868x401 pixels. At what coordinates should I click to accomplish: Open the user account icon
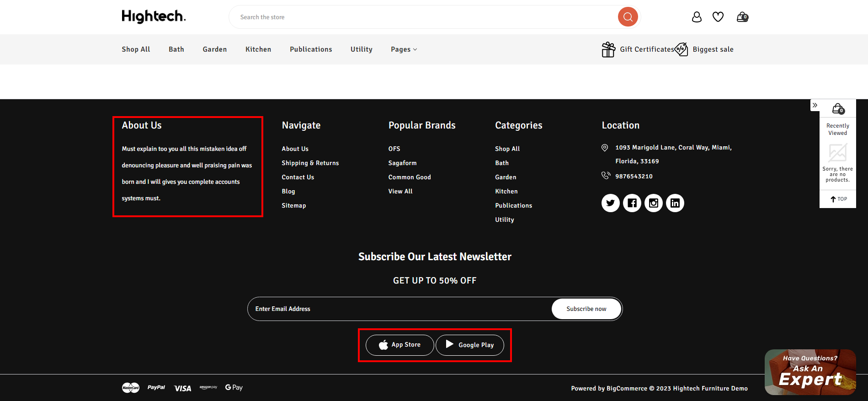[x=696, y=17]
